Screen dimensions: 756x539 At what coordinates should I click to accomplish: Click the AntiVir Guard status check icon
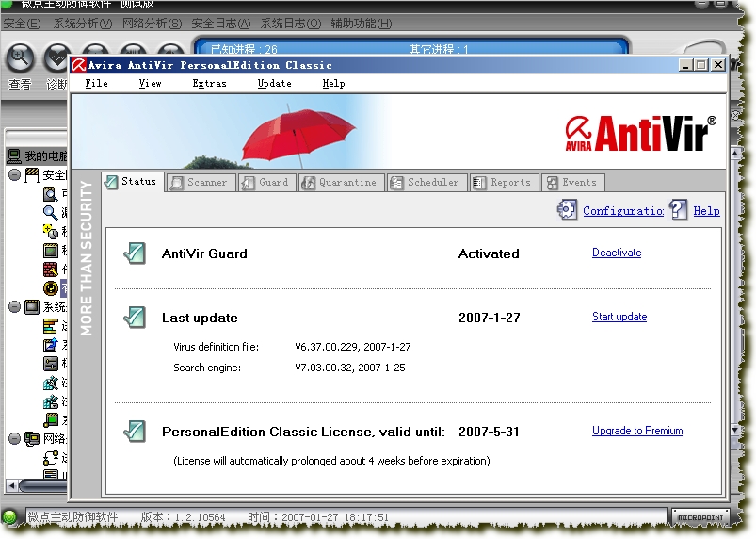(x=135, y=253)
